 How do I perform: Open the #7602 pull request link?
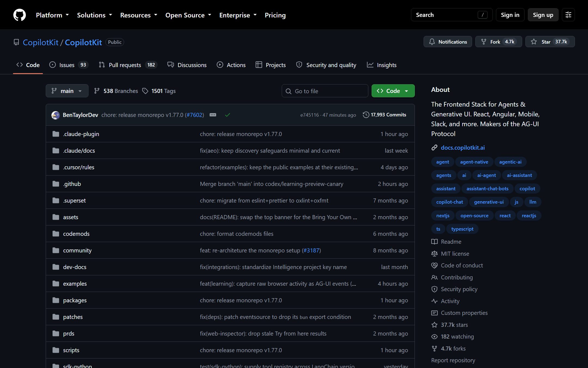click(195, 115)
